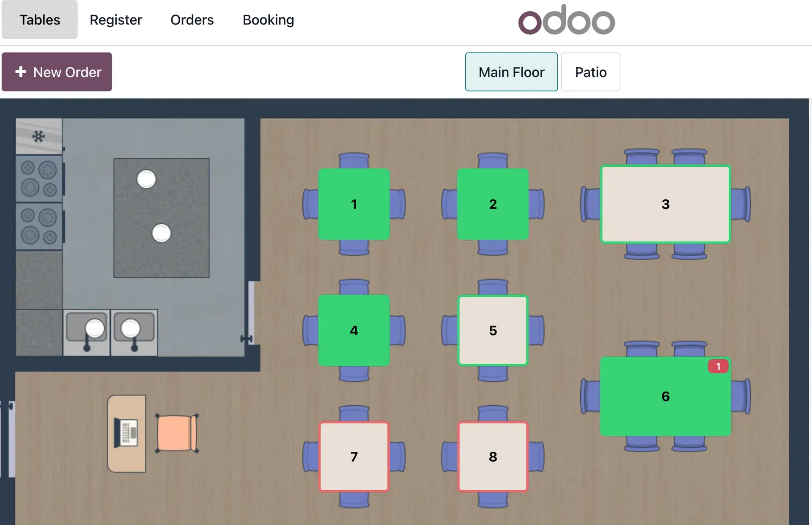The width and height of the screenshot is (812, 525).
Task: Open table 5 with green outline
Action: tap(493, 330)
